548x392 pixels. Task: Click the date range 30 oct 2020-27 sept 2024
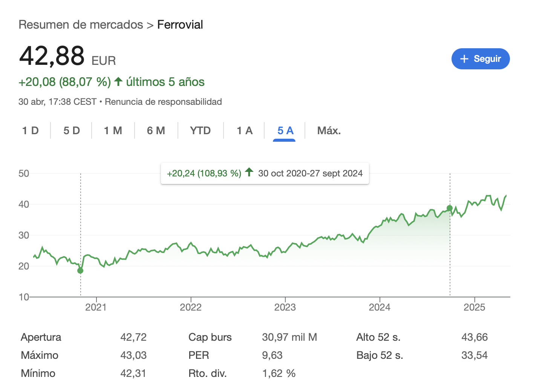pos(310,173)
